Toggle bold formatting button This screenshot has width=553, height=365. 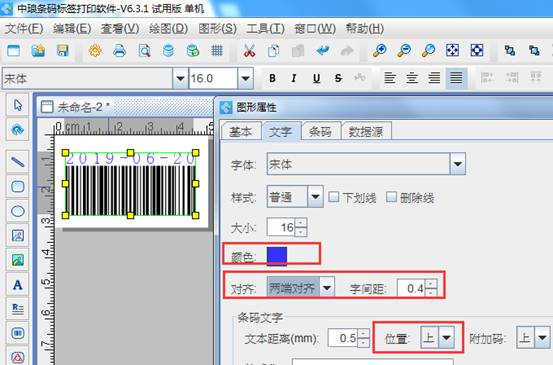(272, 78)
